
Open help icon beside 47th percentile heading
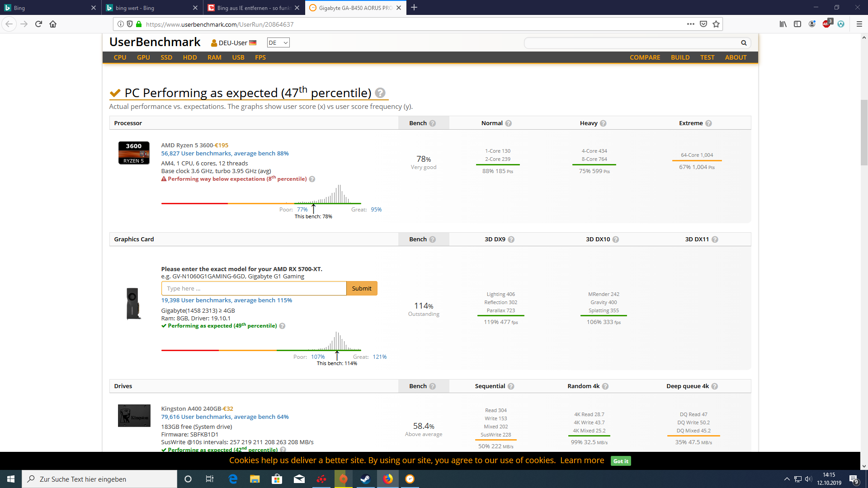pos(380,93)
